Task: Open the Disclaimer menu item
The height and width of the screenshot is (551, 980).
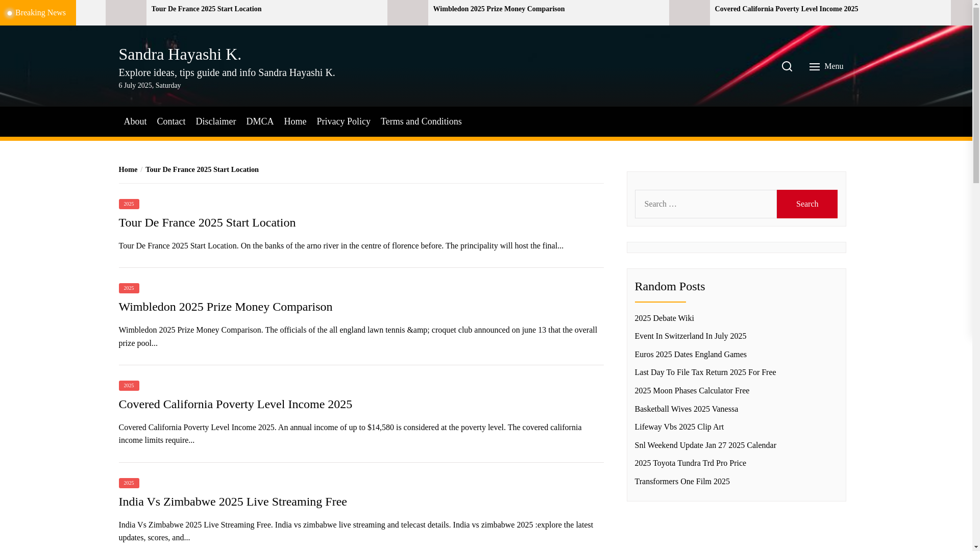Action: click(215, 121)
